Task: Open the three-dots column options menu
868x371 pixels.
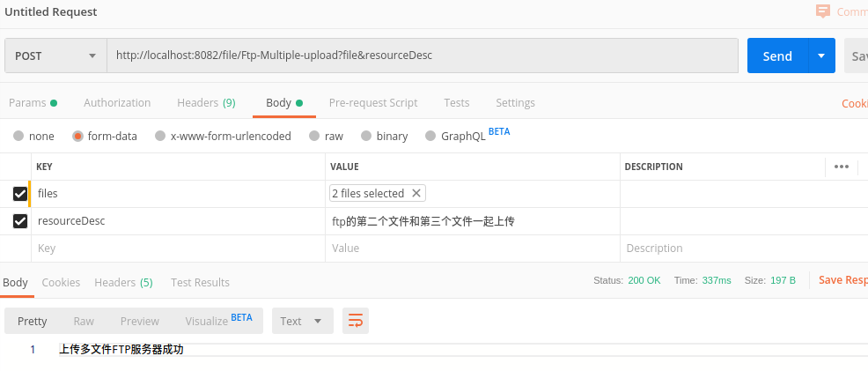Action: click(x=841, y=167)
